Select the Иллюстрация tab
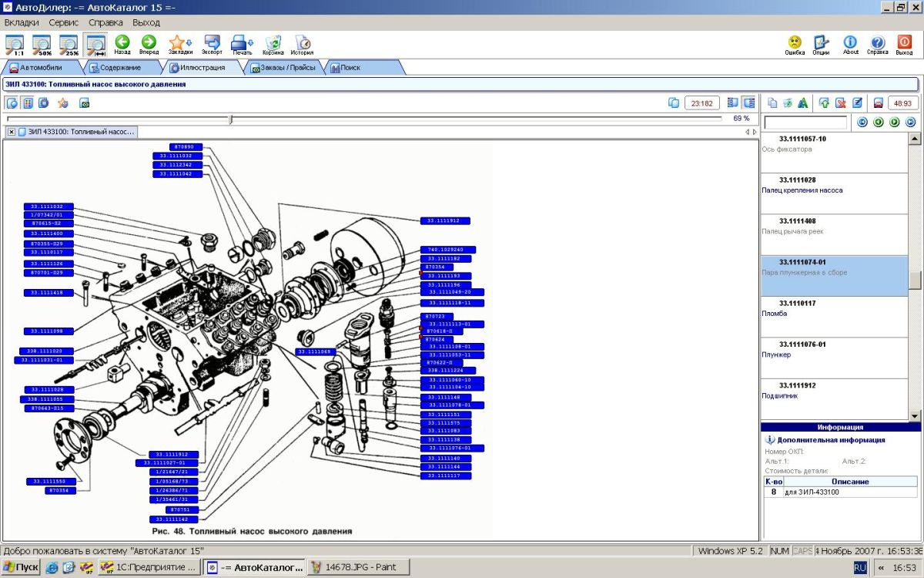This screenshot has height=578, width=924. pos(202,68)
